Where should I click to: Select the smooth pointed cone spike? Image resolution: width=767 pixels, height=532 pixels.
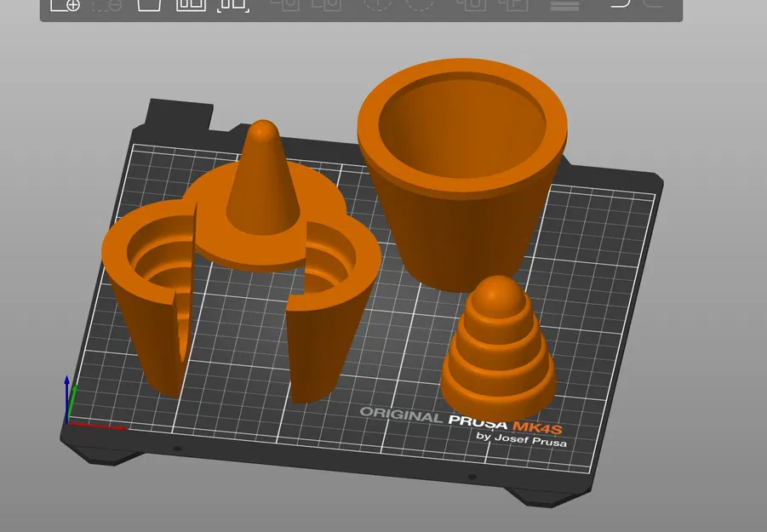pos(263,179)
